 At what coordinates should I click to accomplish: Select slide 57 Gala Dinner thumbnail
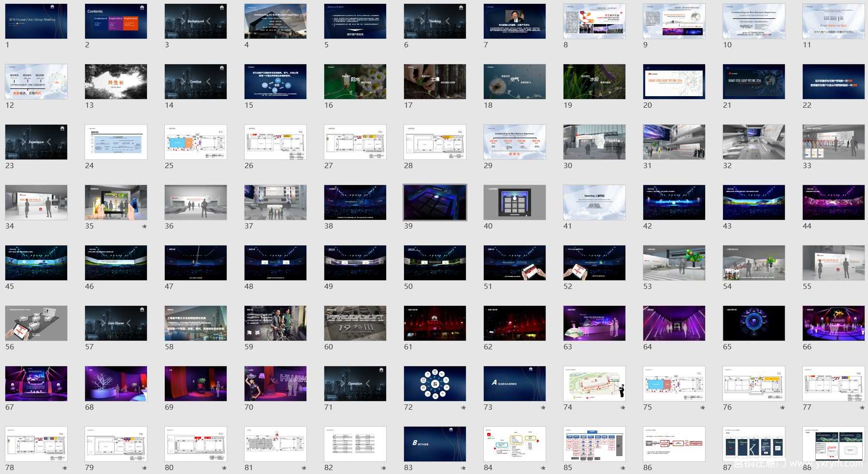tap(116, 323)
